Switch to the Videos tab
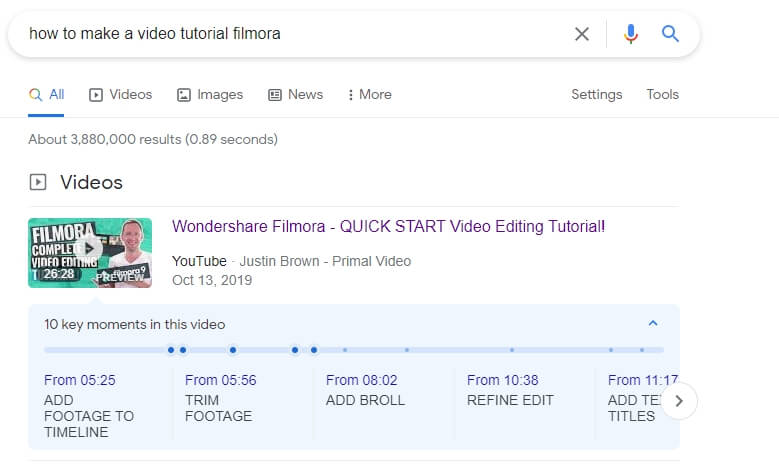779x468 pixels. 121,94
